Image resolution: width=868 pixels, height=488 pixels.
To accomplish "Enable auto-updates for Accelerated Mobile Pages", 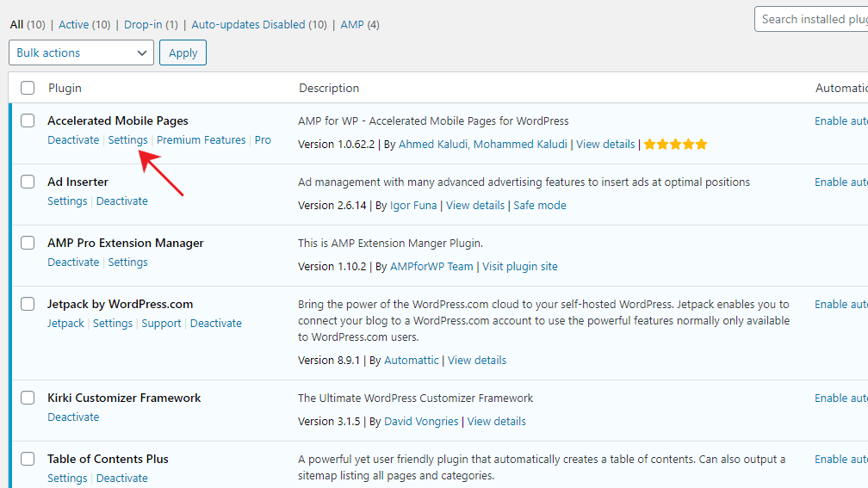I will pos(840,121).
